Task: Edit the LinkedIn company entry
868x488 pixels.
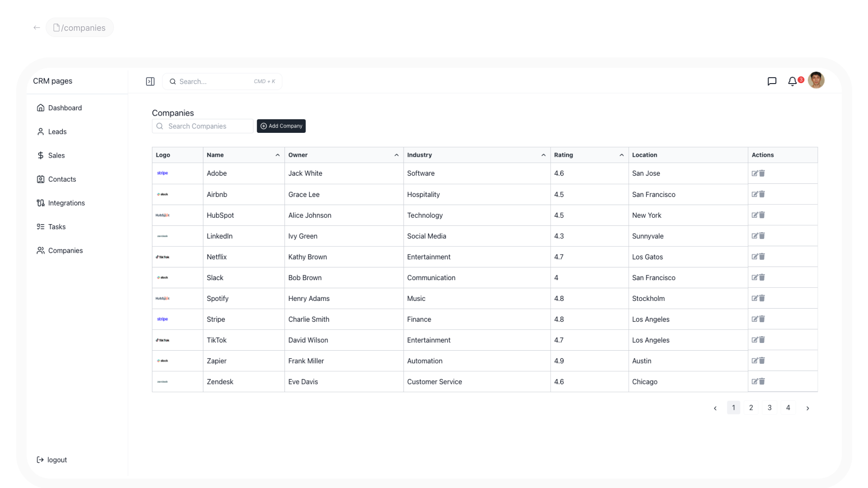Action: (x=755, y=236)
